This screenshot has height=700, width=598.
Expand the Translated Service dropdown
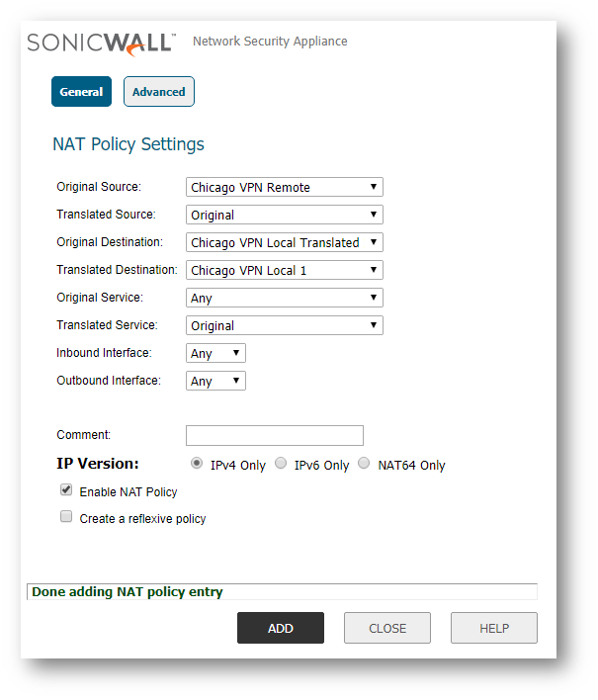(284, 325)
